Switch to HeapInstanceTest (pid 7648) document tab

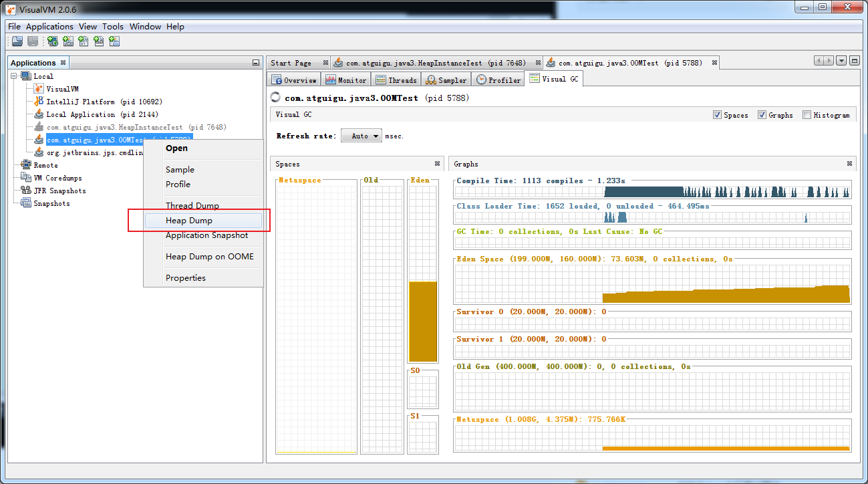point(436,63)
